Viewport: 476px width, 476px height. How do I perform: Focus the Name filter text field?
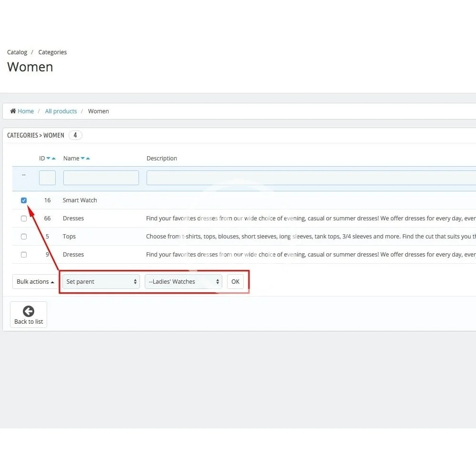click(x=101, y=178)
